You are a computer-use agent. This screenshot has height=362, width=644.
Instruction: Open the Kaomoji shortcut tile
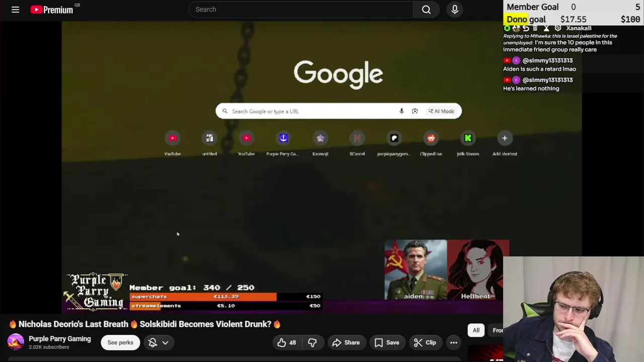pos(320,143)
